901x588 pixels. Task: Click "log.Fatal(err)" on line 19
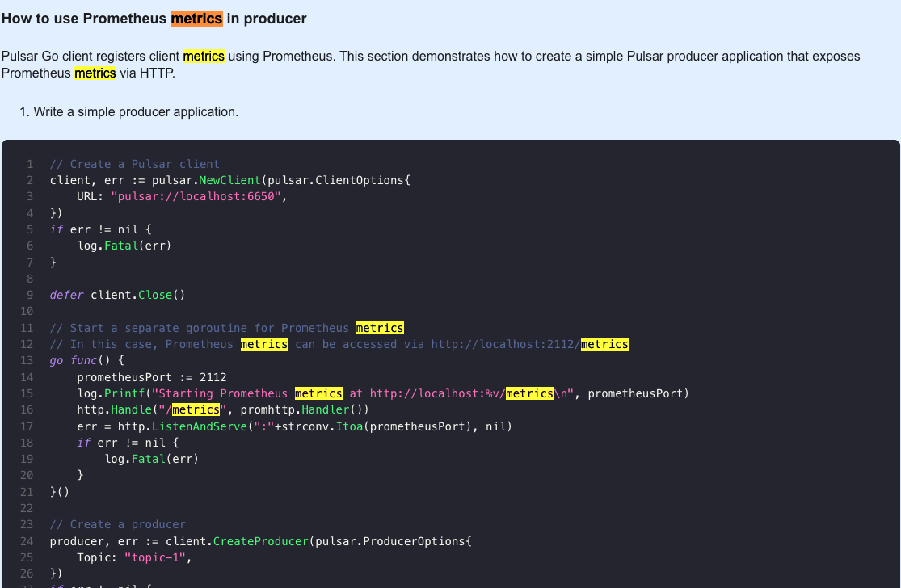(152, 459)
